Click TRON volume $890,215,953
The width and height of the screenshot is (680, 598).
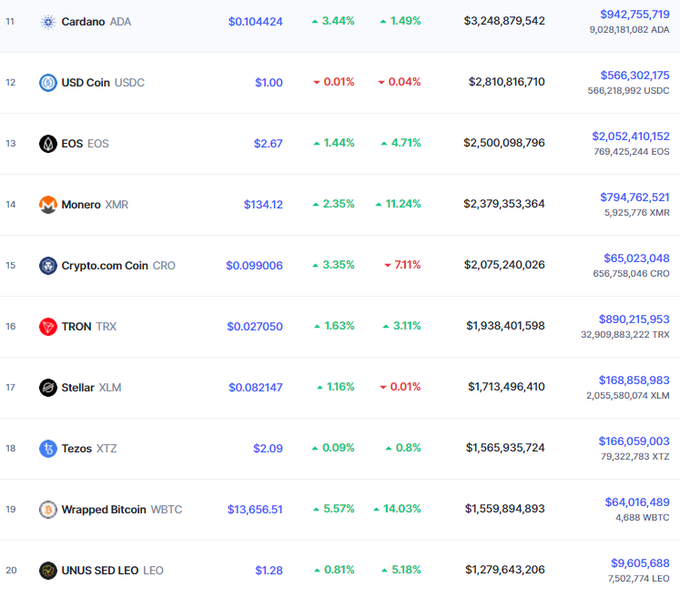(634, 320)
